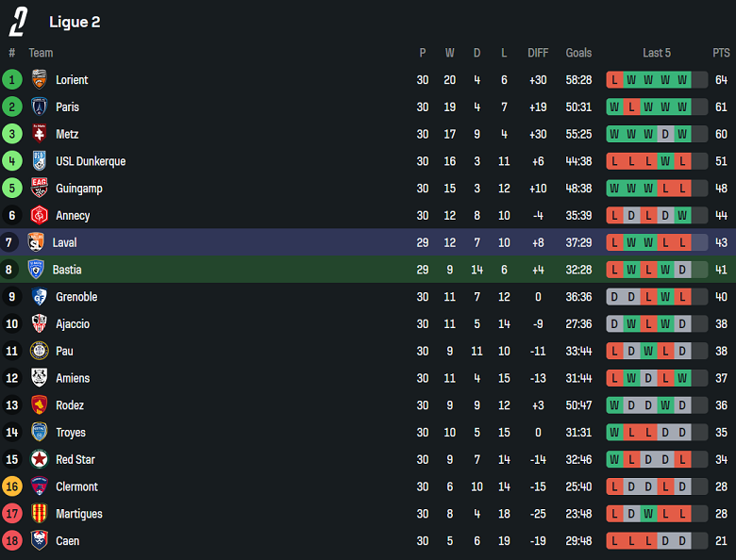Open the Annecy team page

pos(73,216)
